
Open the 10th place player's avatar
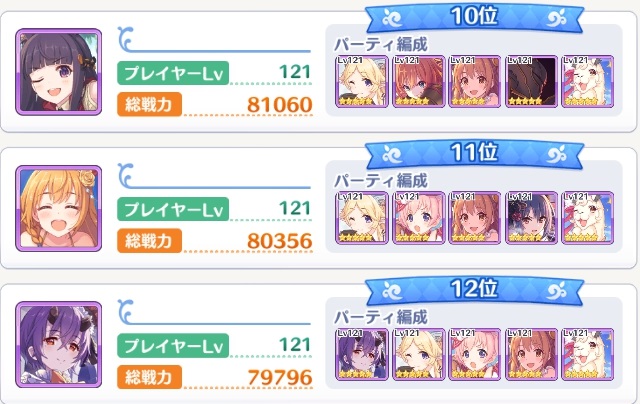(58, 72)
